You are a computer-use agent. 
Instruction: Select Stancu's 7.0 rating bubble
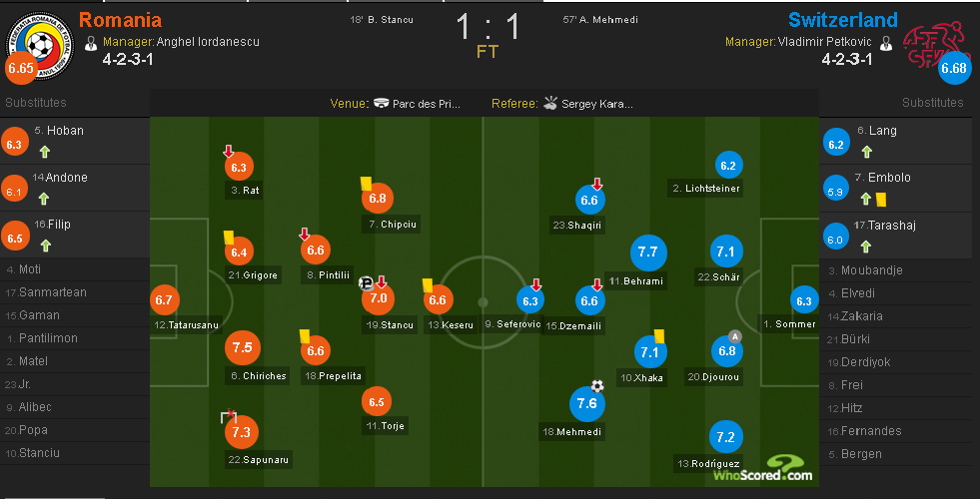(379, 299)
